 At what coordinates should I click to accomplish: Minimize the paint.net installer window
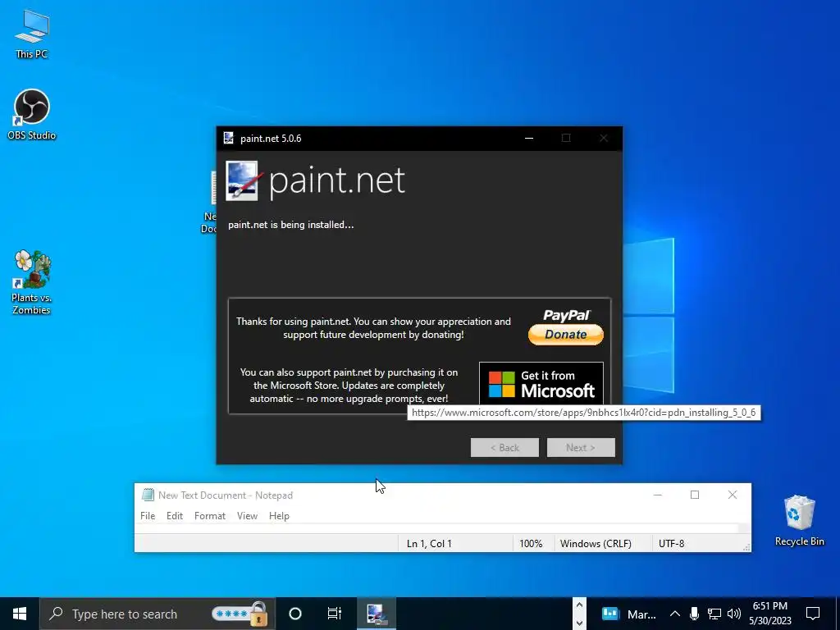click(529, 138)
